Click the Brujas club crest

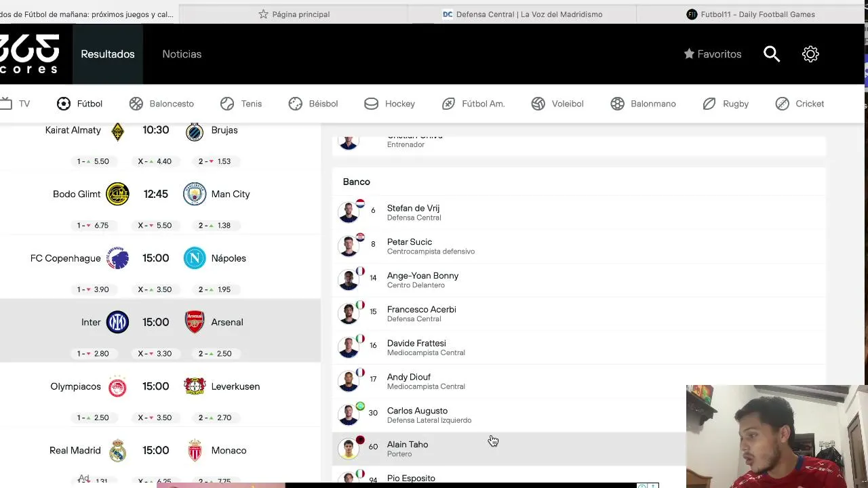coord(194,130)
